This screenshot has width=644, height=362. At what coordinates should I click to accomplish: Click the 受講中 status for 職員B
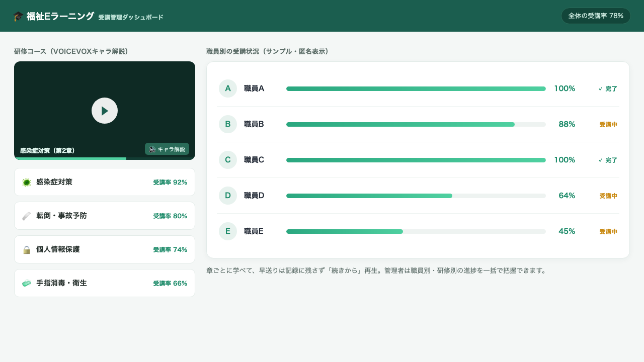[608, 125]
